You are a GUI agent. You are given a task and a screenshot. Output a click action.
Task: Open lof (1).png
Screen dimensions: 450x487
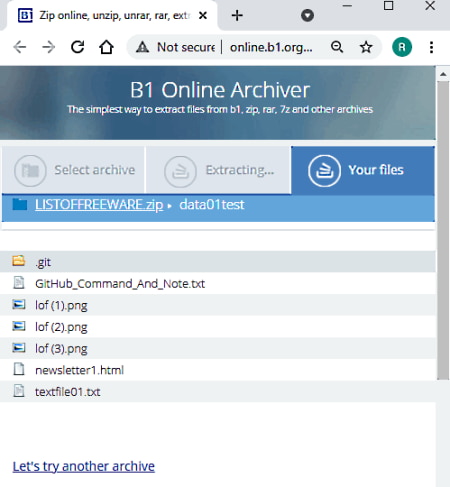click(x=61, y=305)
